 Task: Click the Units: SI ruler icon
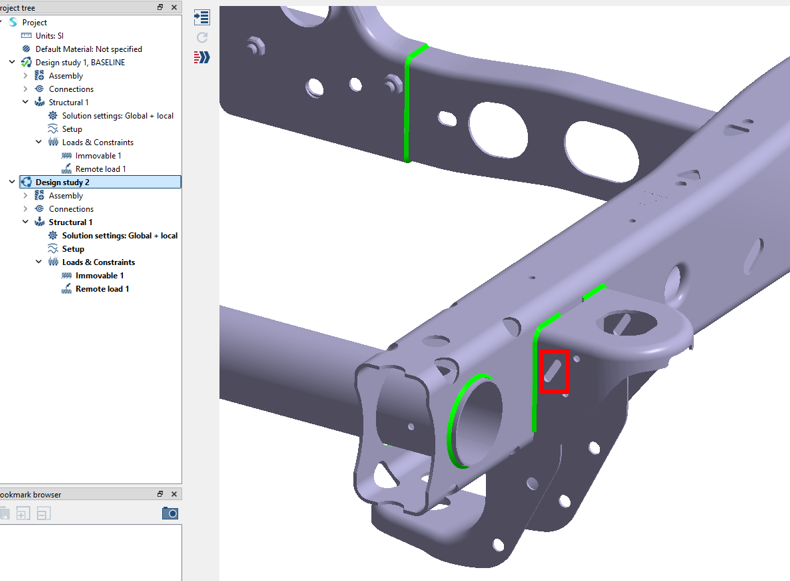point(26,36)
